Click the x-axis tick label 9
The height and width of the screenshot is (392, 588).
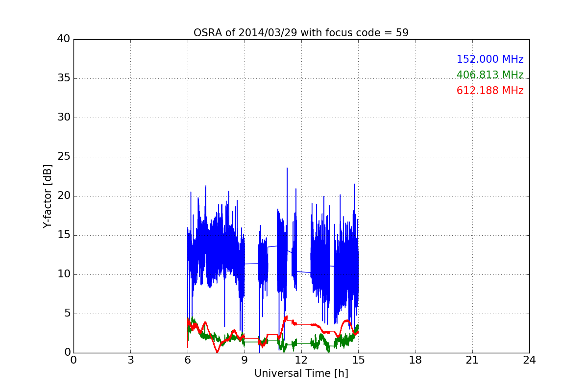click(x=245, y=360)
